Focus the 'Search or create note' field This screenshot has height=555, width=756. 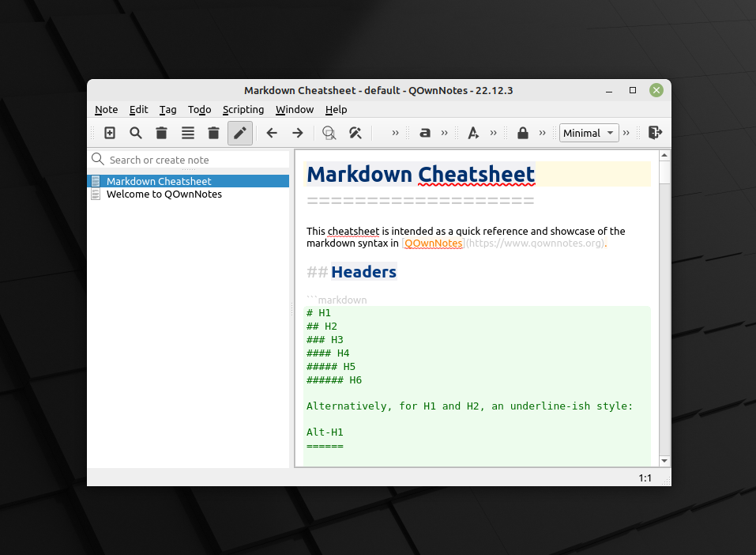point(189,160)
